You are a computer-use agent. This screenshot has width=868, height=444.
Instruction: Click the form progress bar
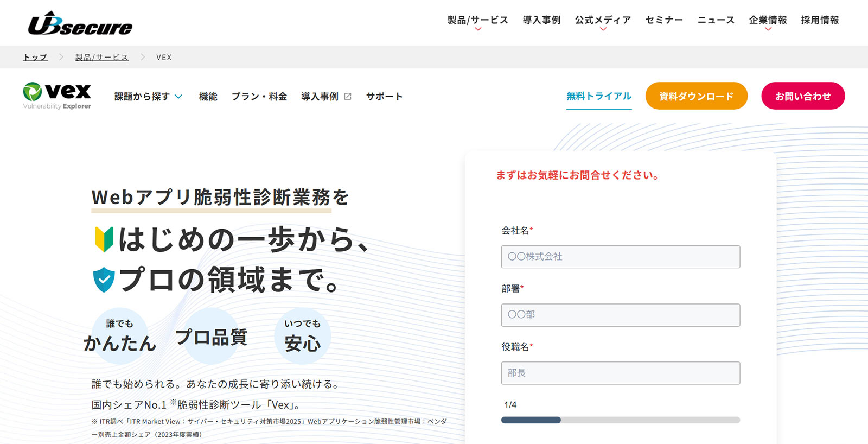pos(621,420)
